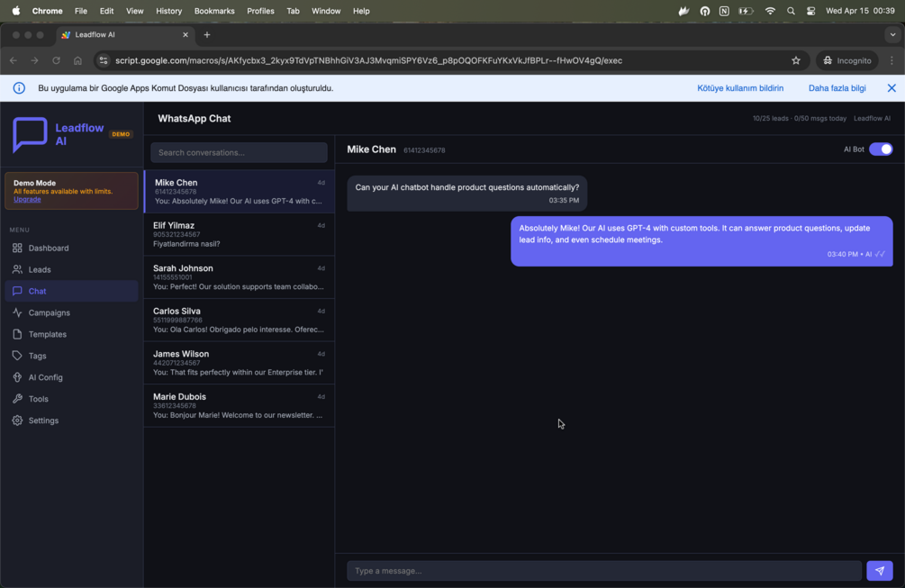Click Wi-Fi icon in menu bar
Viewport: 905px width, 588px height.
pyautogui.click(x=770, y=11)
